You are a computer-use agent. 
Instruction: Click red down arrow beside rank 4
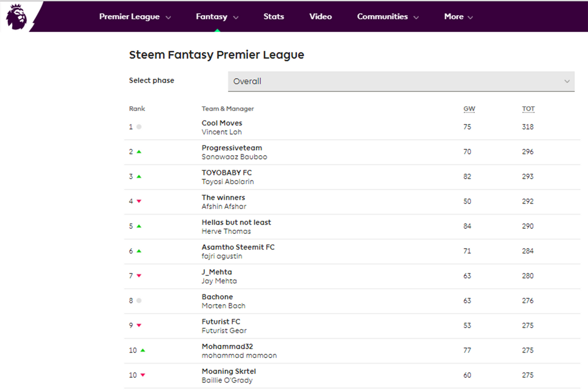(x=139, y=201)
